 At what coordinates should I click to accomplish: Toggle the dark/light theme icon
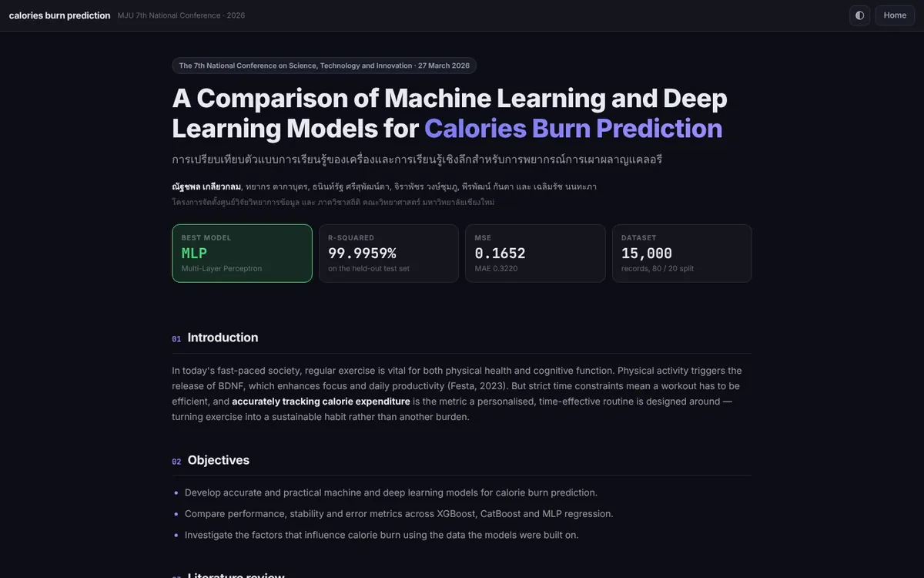pos(860,15)
